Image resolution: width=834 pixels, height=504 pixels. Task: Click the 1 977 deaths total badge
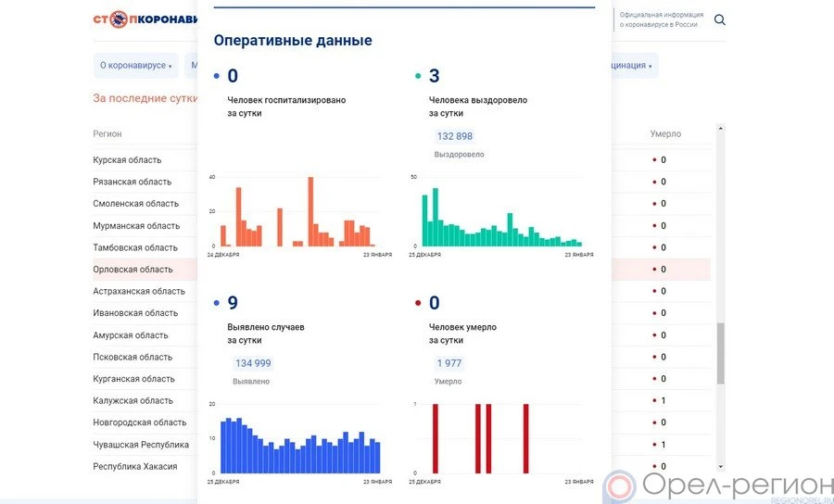click(449, 363)
